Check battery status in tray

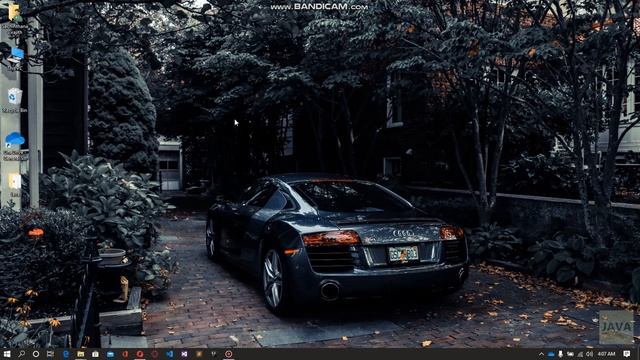click(x=570, y=354)
